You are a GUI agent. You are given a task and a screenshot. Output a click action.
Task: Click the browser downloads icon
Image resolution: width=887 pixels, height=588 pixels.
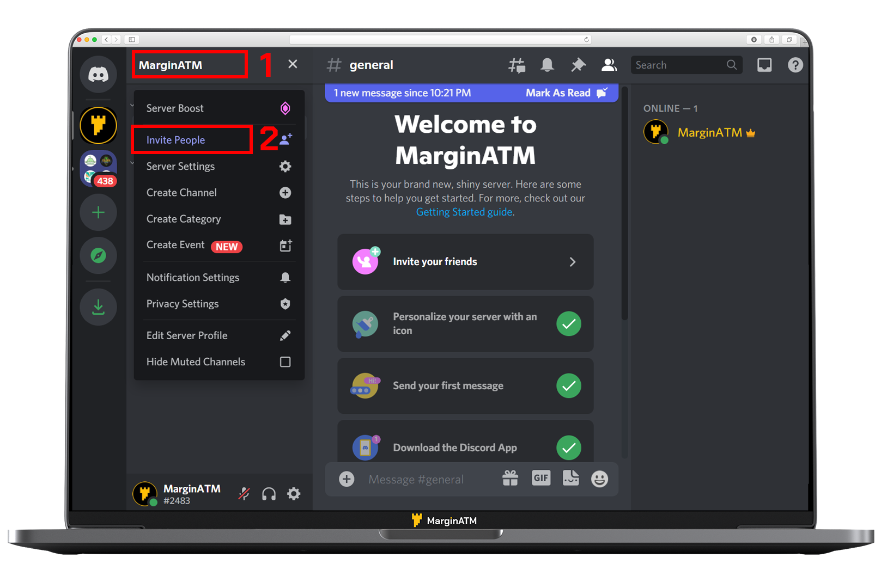click(x=754, y=39)
